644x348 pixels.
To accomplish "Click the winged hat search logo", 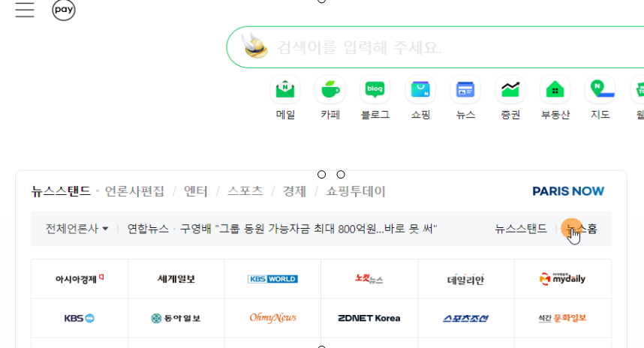I will [x=254, y=46].
